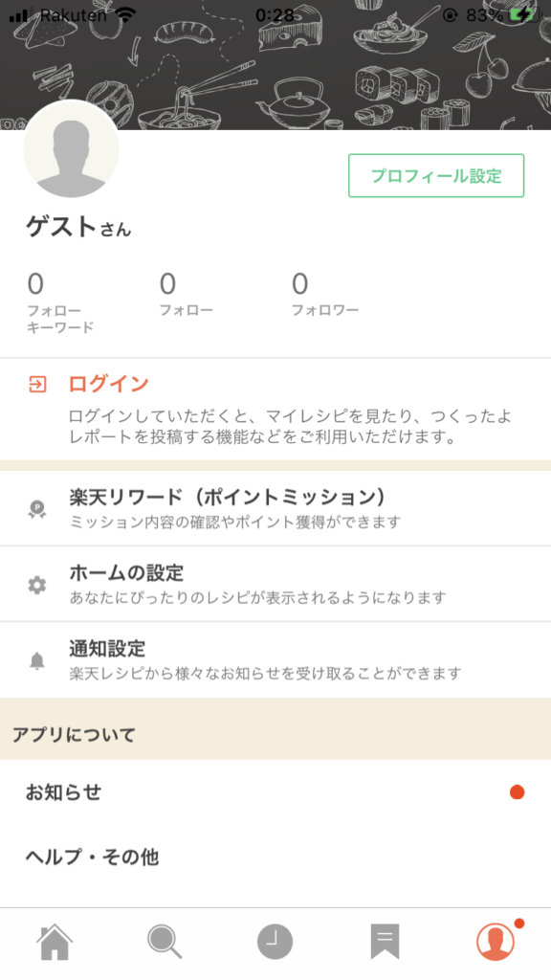
Task: Tap the Rakuten Reward medal icon
Action: click(x=37, y=509)
